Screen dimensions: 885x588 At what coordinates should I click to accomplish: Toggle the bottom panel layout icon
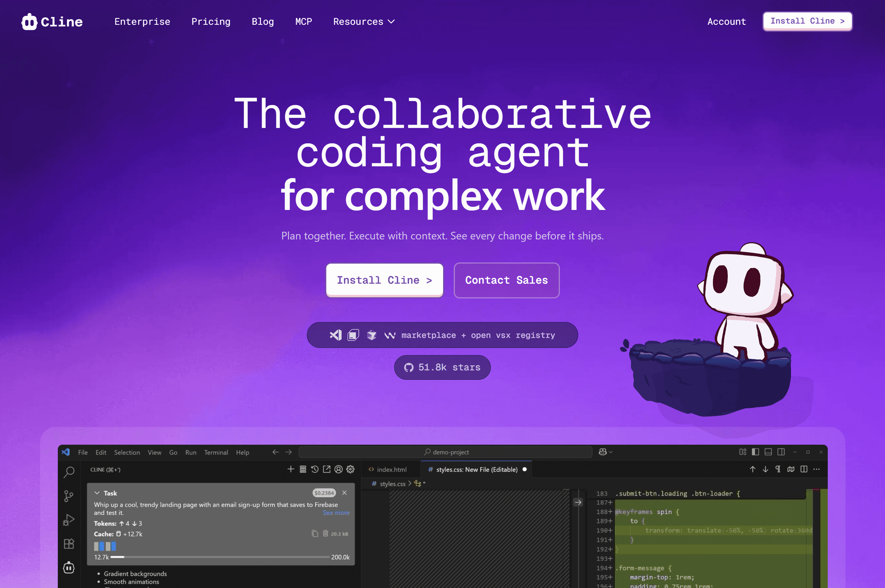768,452
